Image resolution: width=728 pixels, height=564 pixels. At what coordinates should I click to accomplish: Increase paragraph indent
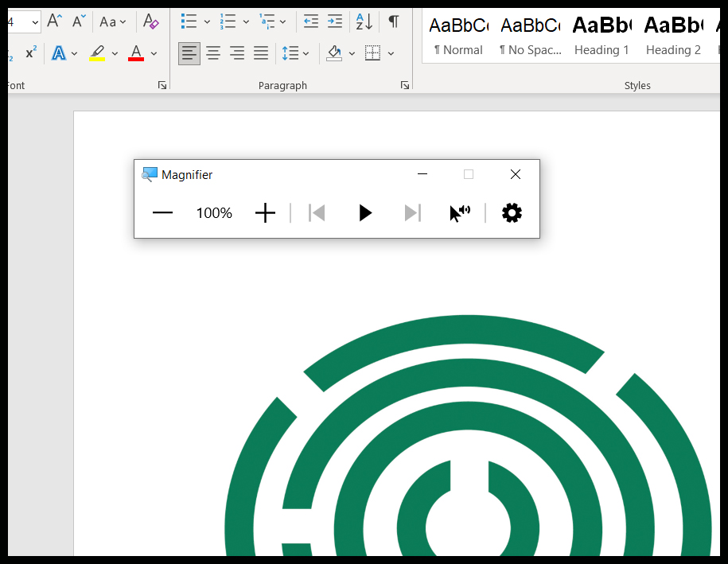click(x=335, y=21)
